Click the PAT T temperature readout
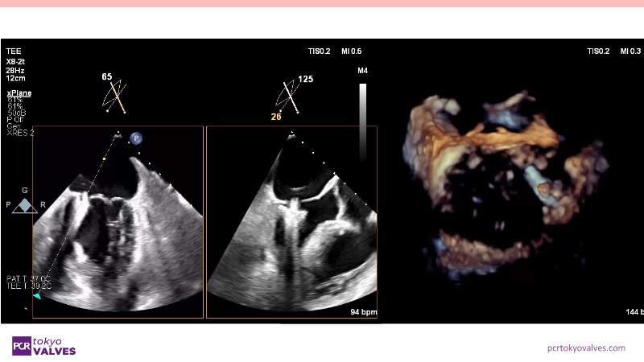This screenshot has height=362, width=644. pos(29,278)
